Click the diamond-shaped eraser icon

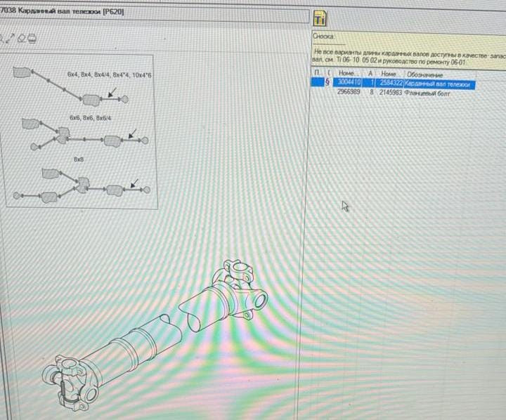pos(22,37)
